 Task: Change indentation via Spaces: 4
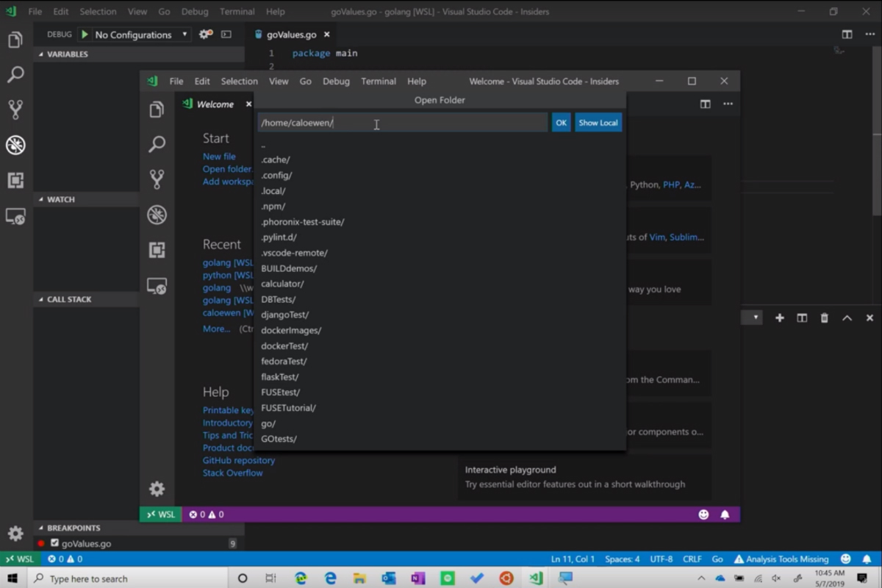[x=623, y=559]
